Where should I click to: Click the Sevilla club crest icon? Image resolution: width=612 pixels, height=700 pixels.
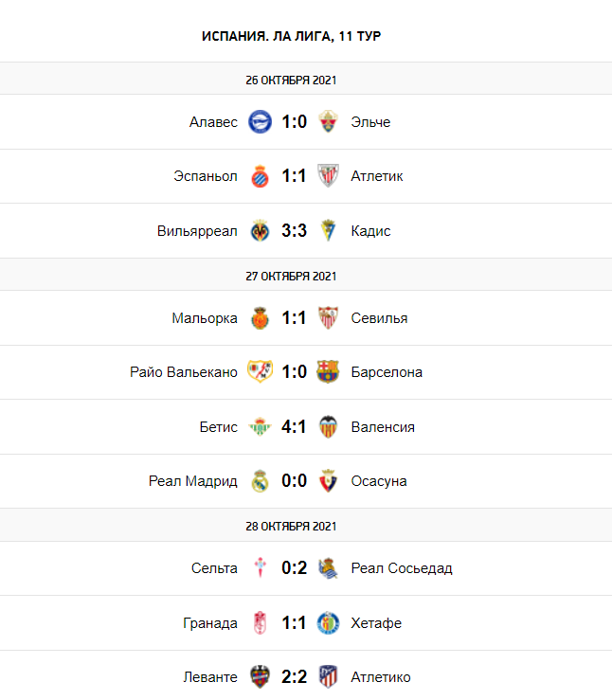click(x=328, y=318)
